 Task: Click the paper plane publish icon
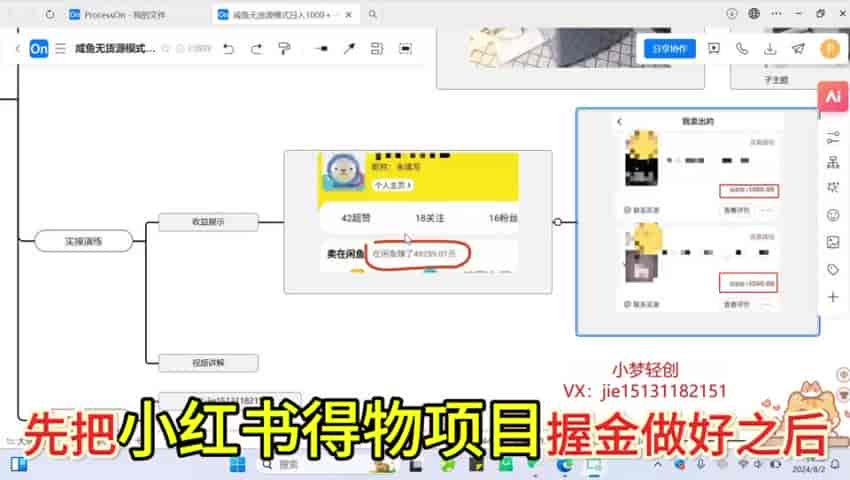[798, 49]
